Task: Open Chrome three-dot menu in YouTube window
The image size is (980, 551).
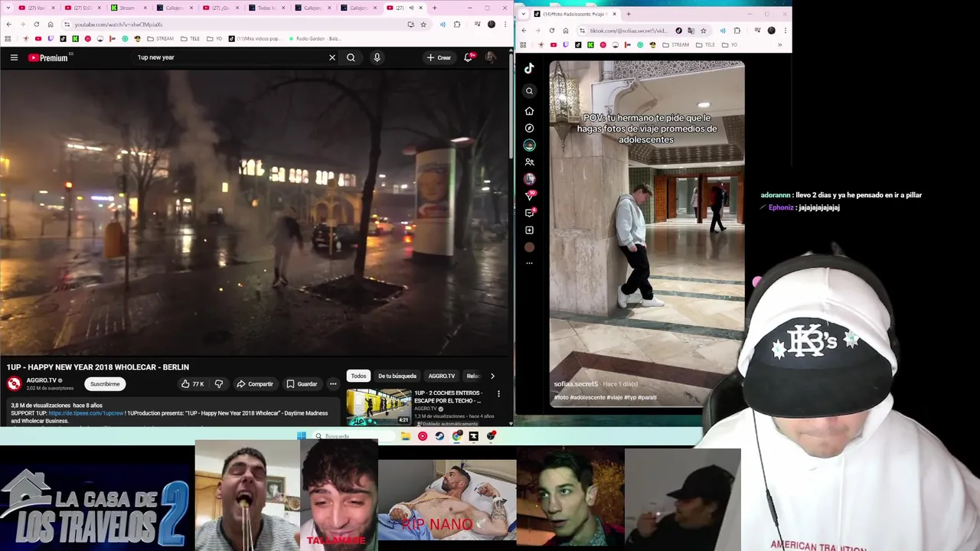Action: coord(505,24)
